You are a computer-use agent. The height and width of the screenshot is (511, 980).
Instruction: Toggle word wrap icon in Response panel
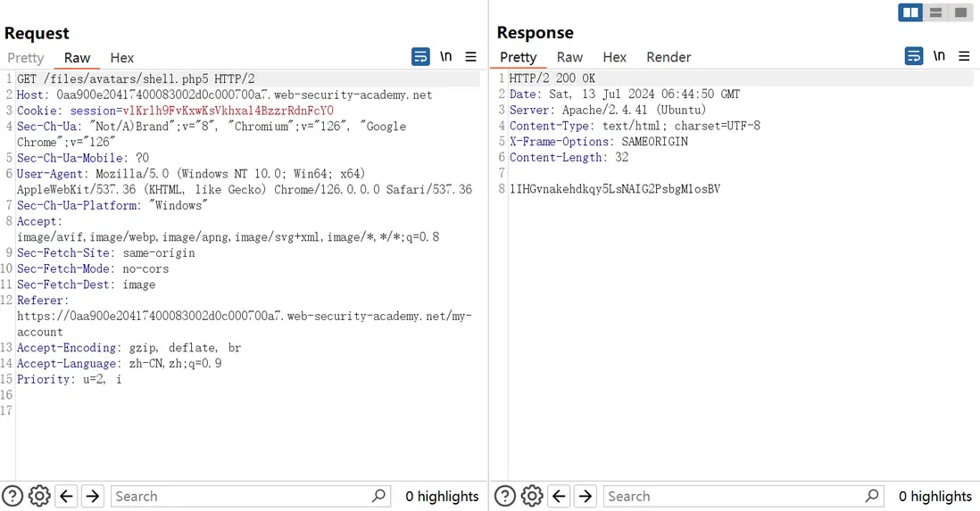tap(914, 56)
